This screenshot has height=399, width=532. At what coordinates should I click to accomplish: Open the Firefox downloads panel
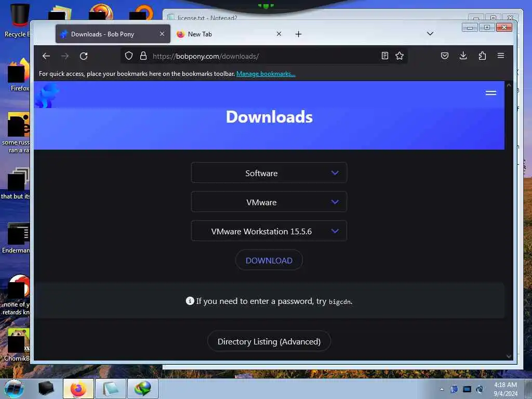(463, 56)
